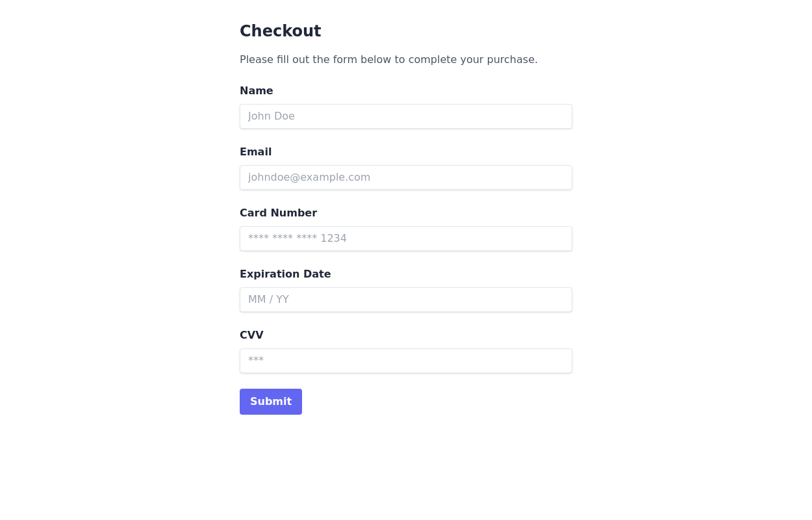This screenshot has height=520, width=812.
Task: Click the "CVV" label text
Action: pos(251,335)
